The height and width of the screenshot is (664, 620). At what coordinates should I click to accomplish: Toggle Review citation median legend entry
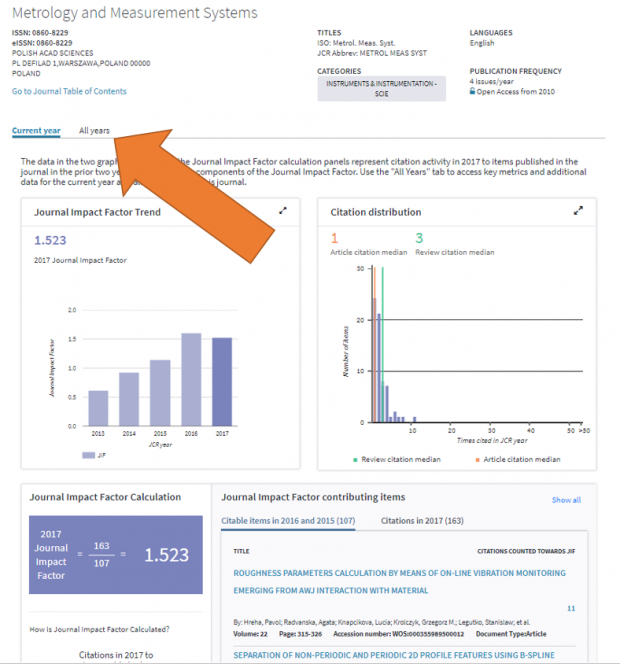(x=396, y=459)
